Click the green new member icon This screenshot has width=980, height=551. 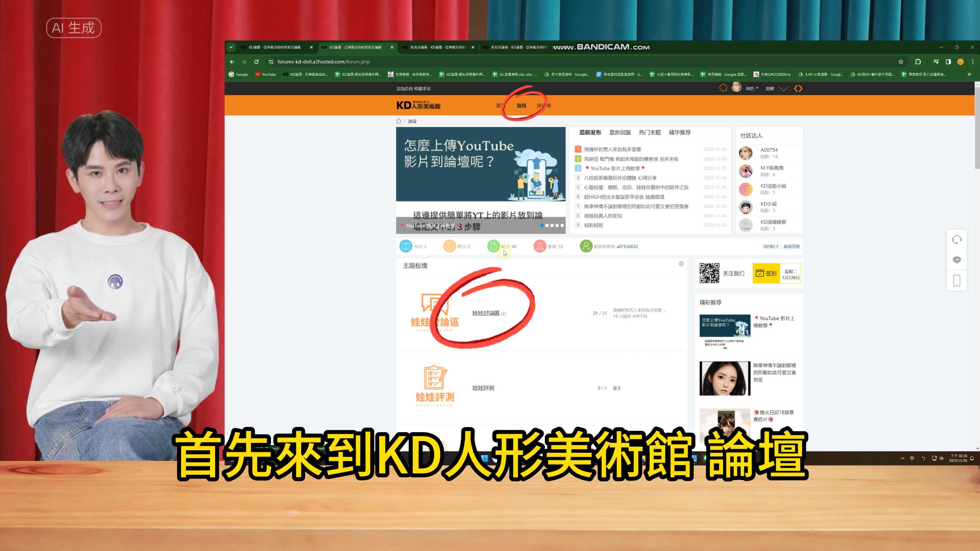tap(586, 246)
